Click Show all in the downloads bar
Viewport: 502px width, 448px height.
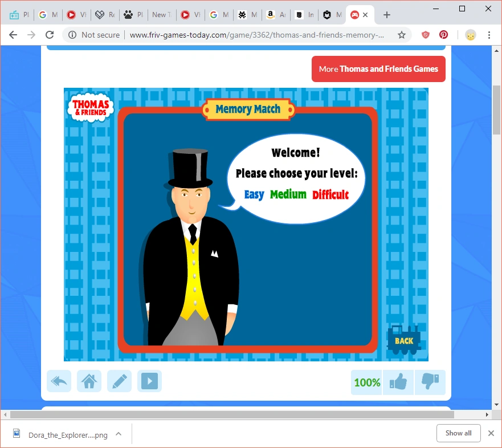(x=458, y=433)
